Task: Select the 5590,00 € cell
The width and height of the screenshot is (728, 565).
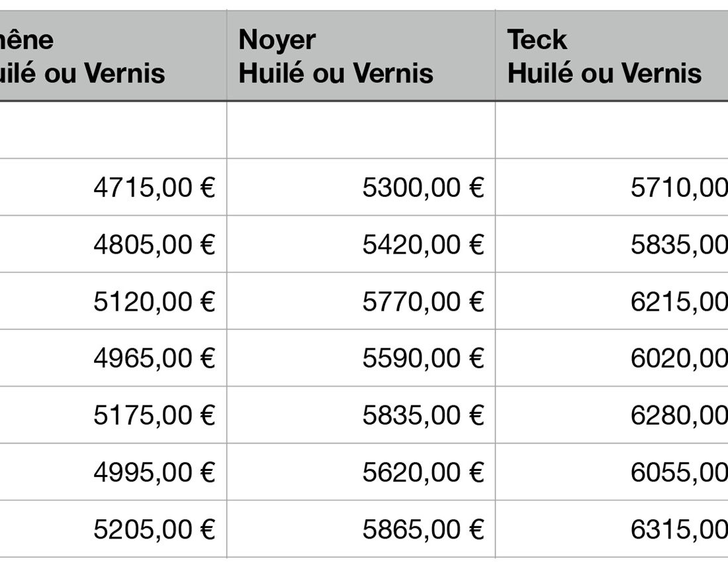Action: point(423,358)
